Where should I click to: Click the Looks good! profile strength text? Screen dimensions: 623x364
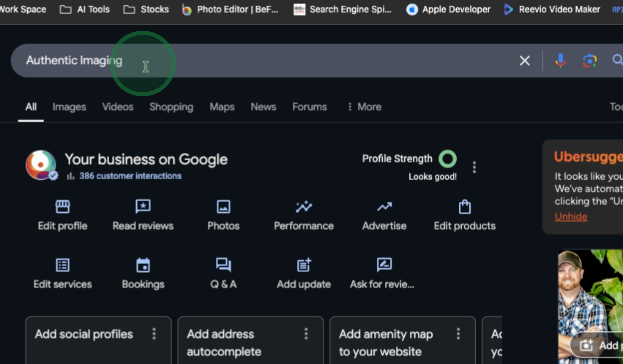coord(433,177)
